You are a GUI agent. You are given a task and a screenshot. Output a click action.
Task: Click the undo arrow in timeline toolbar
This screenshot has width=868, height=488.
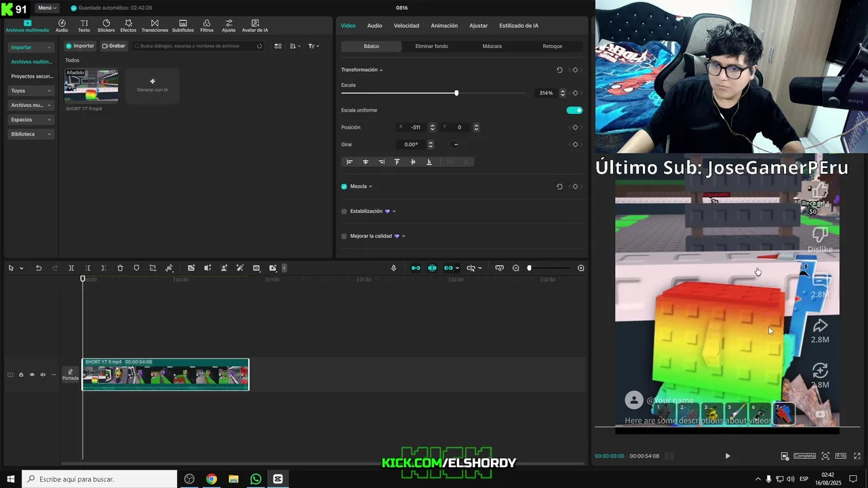coord(39,268)
